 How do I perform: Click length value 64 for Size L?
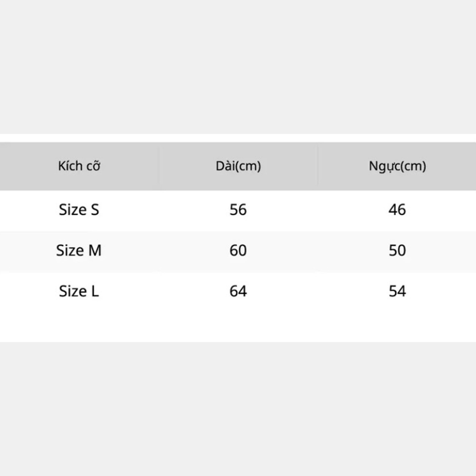point(238,291)
